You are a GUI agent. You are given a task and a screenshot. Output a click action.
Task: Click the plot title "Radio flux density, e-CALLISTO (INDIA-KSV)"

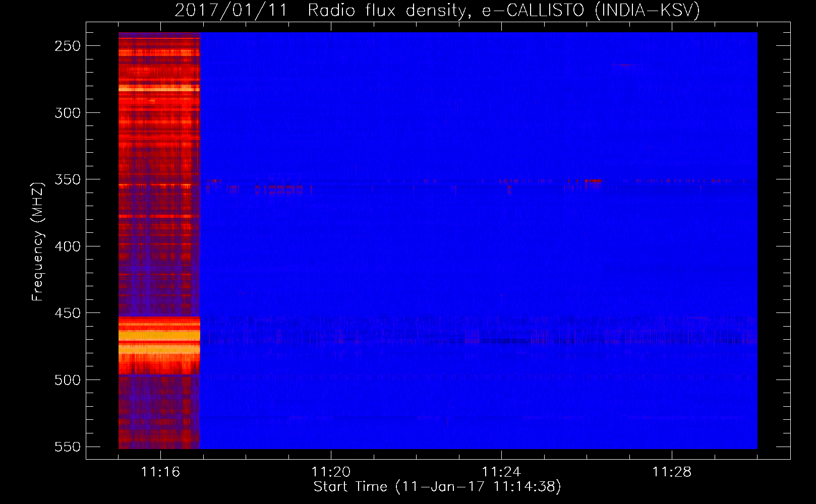[x=504, y=10]
